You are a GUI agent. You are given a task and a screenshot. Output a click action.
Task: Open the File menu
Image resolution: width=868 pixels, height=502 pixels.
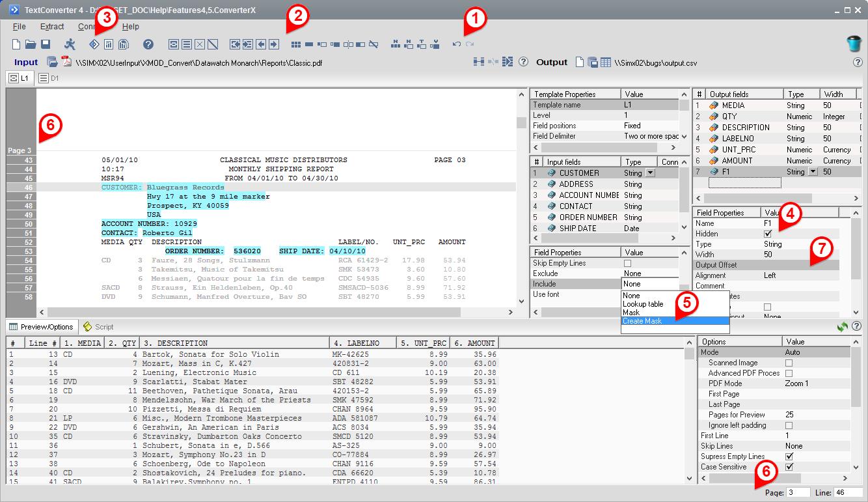(20, 27)
